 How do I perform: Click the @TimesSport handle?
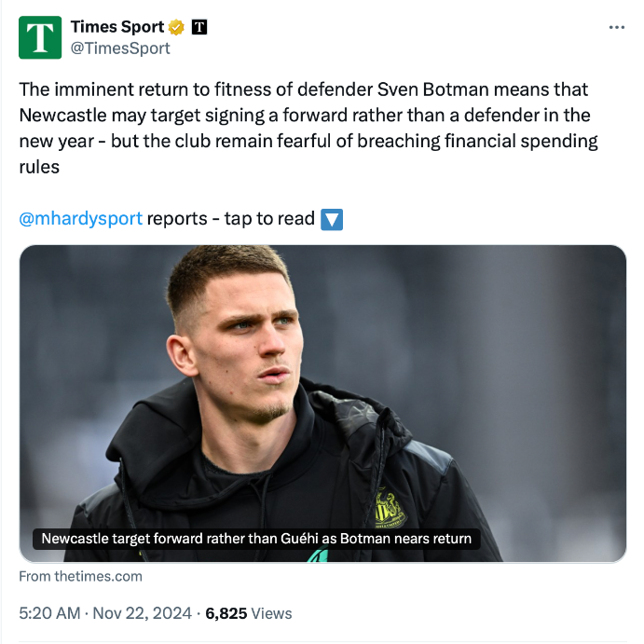[x=120, y=48]
